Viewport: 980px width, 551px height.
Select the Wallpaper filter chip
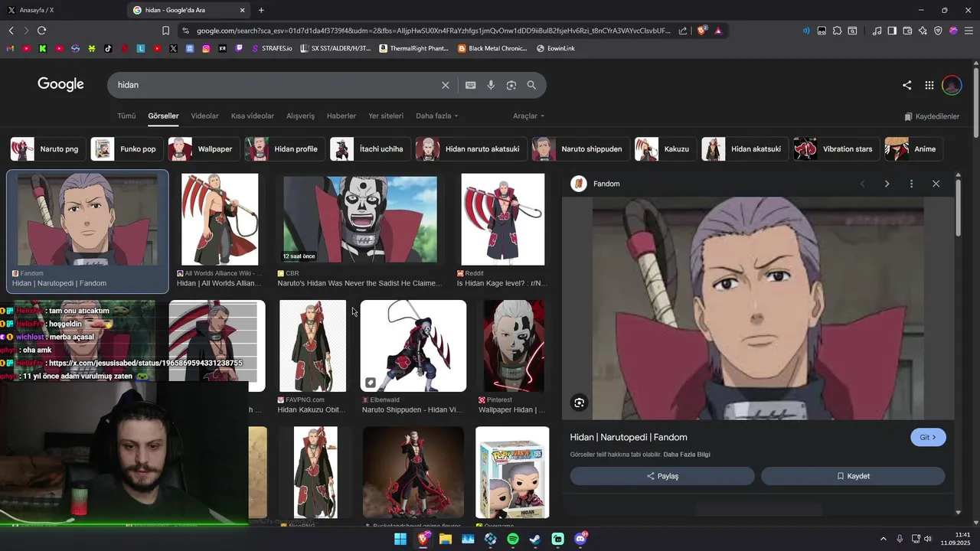coord(203,149)
